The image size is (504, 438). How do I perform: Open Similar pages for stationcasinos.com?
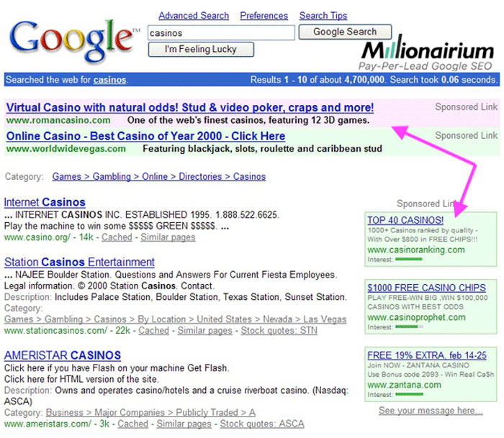(204, 330)
